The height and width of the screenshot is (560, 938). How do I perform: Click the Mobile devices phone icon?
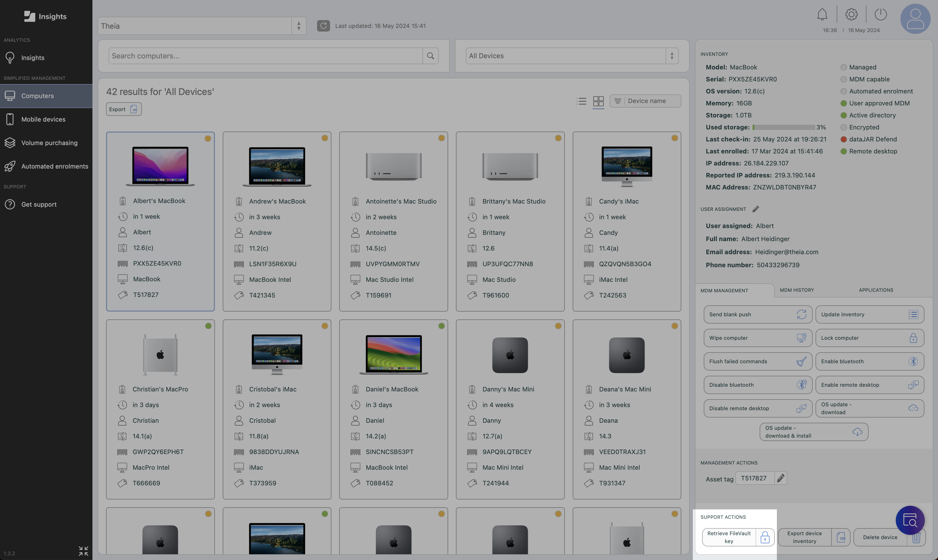coord(10,119)
